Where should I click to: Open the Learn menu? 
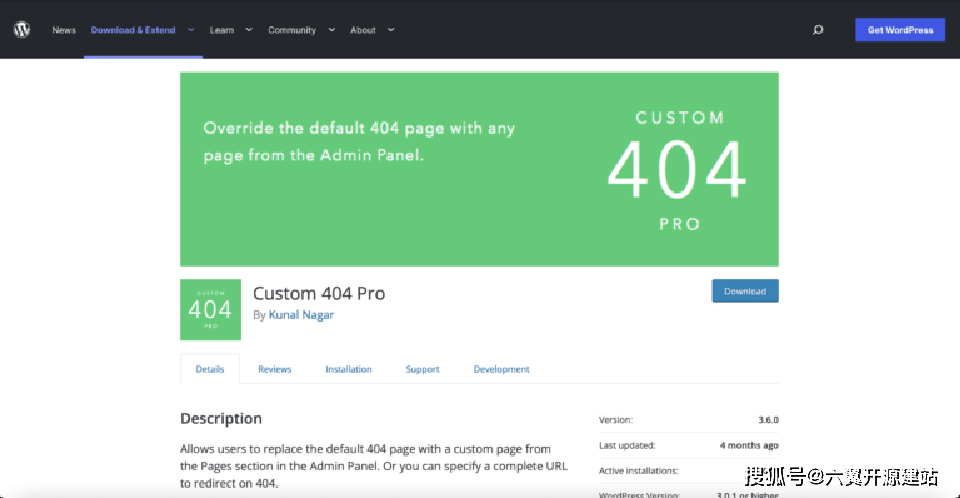coord(222,30)
